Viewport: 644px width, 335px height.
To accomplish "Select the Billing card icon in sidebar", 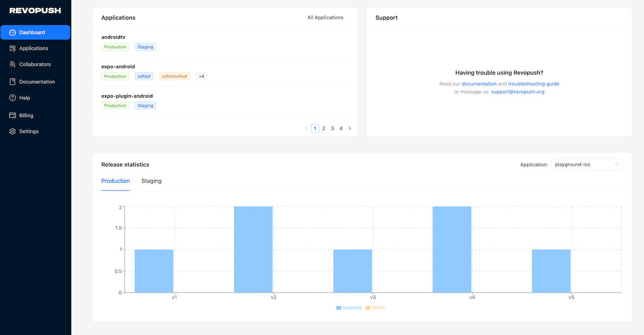I will point(11,115).
